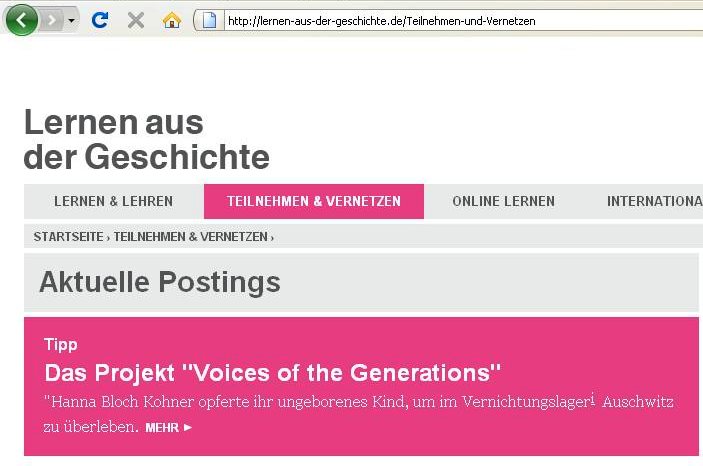Screen dimensions: 703x466
Task: Switch to the ONLINE LERNEN tab
Action: coord(503,201)
